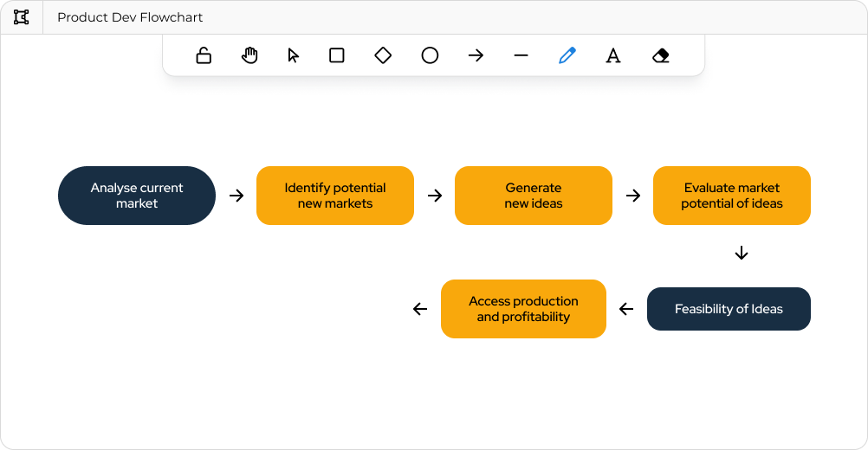Screen dimensions: 868x450
Task: Click the Product Dev Flowchart title
Action: pos(130,17)
